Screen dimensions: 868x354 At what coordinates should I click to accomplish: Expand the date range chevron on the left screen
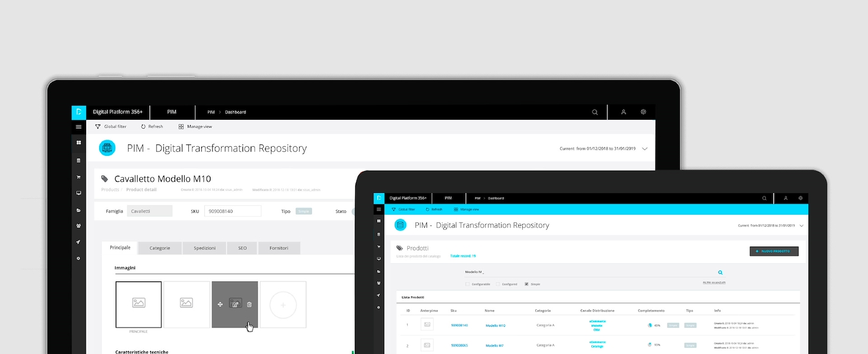(x=645, y=149)
